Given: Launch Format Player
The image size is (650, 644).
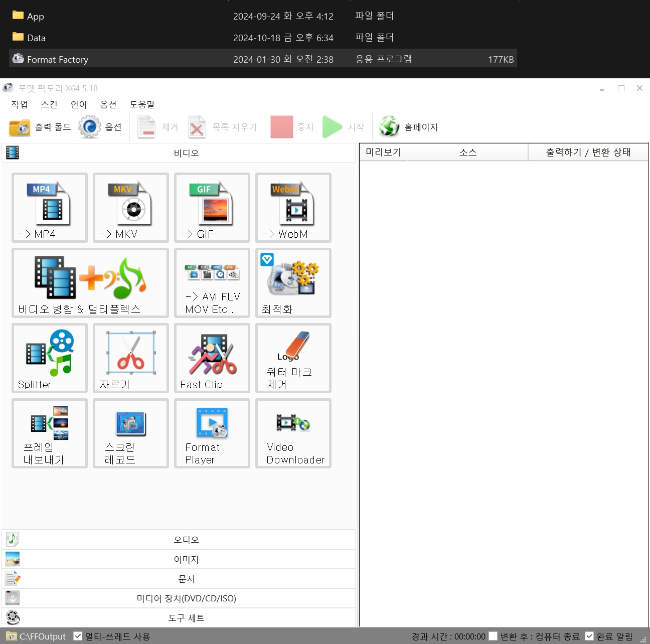Looking at the screenshot, I should tap(212, 433).
